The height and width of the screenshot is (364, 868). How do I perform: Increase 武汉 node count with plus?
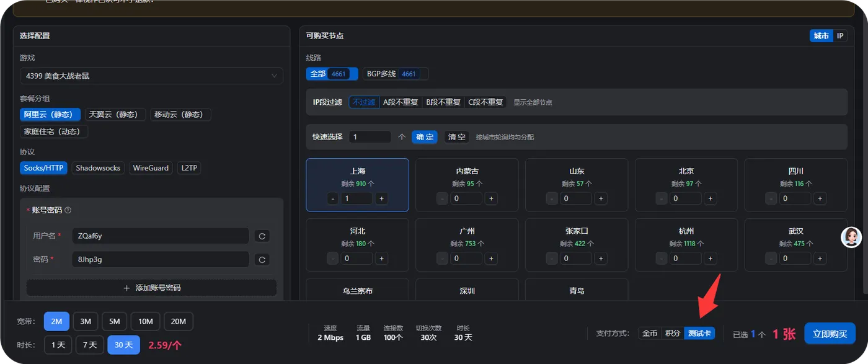point(820,258)
